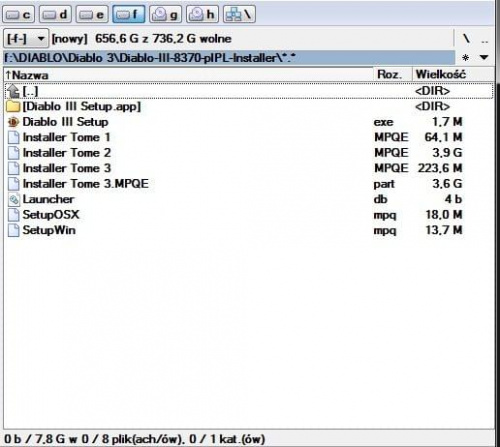
Task: Click the Installer Tome 2 file icon
Action: click(13, 153)
